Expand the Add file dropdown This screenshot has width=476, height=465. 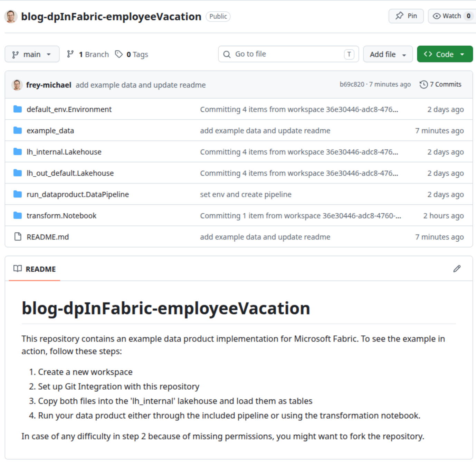click(388, 54)
